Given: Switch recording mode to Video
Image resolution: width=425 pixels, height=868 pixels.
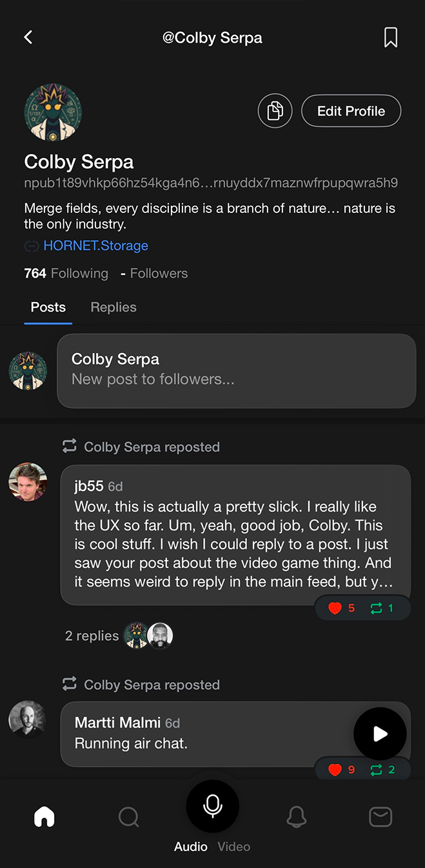Looking at the screenshot, I should coord(234,847).
